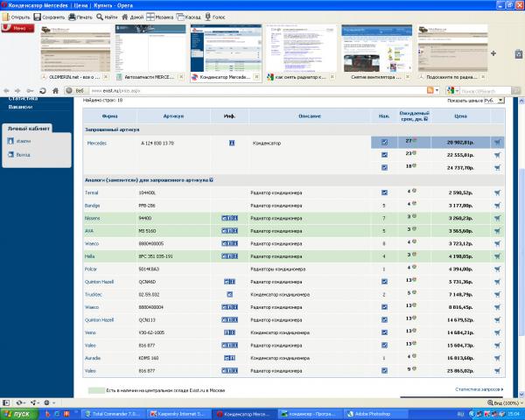The width and height of the screenshot is (525, 420).
Task: Add Nissens 94400 to cart
Action: 497,218
